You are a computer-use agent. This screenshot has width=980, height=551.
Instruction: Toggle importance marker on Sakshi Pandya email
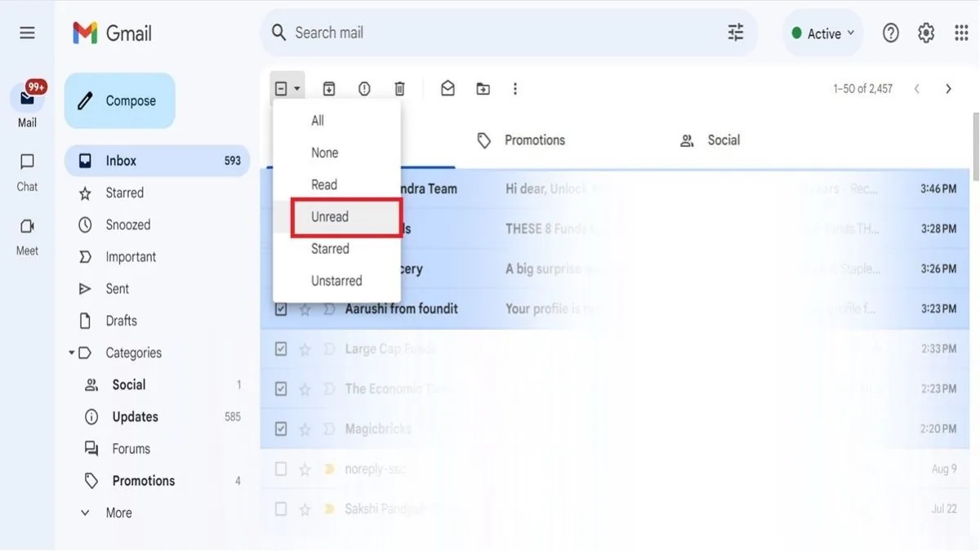tap(329, 509)
